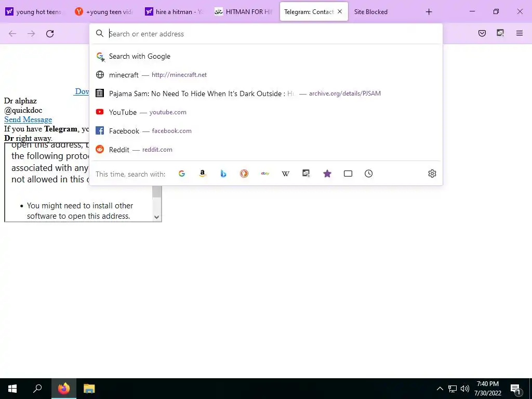Save page to Pocket
Screen dimensions: 532x399
[482, 33]
